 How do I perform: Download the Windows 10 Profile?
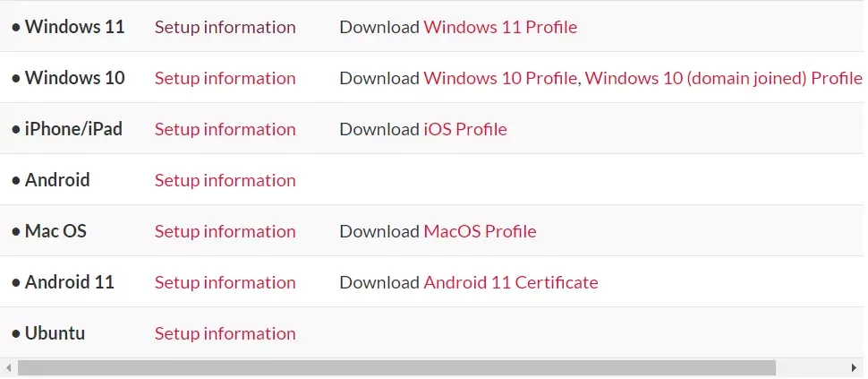(x=500, y=78)
